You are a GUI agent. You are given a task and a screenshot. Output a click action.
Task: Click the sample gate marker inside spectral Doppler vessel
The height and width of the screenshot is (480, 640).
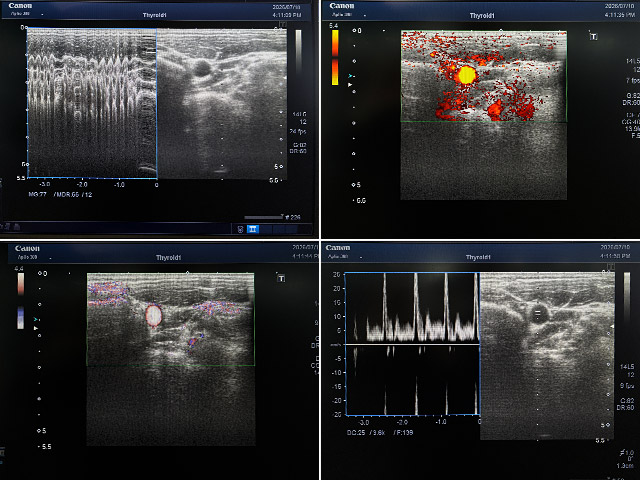click(x=538, y=314)
